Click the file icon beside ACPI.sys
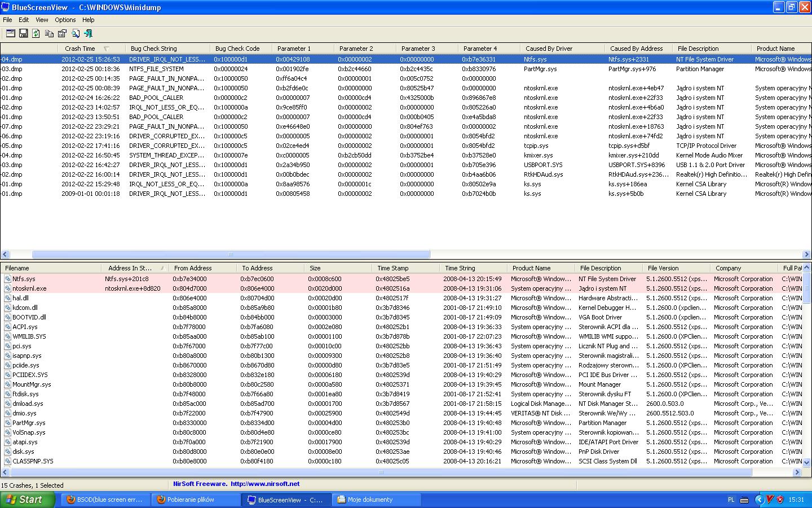Image resolution: width=812 pixels, height=508 pixels. [7, 327]
